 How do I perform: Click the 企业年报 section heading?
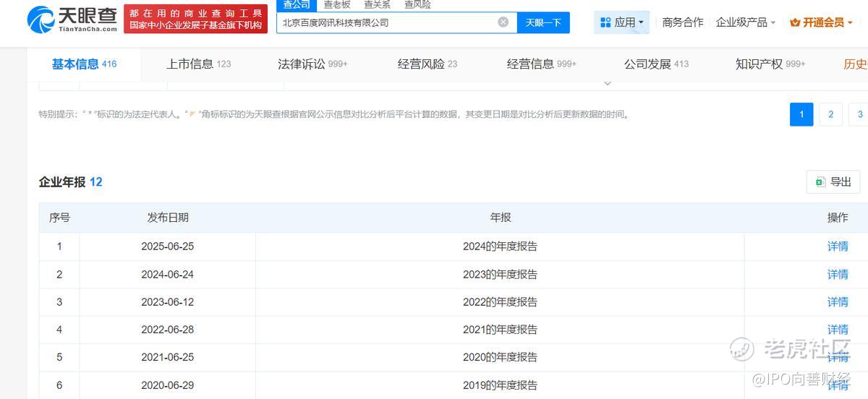click(x=62, y=182)
